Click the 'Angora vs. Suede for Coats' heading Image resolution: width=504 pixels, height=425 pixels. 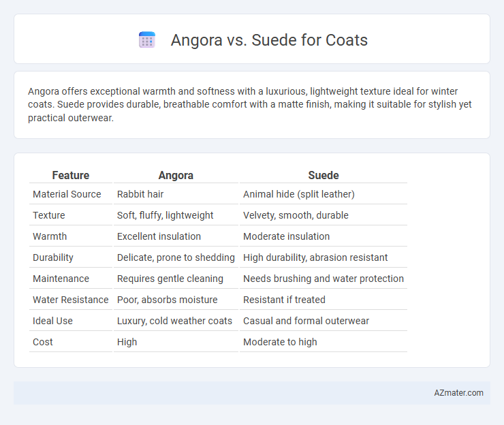(269, 40)
